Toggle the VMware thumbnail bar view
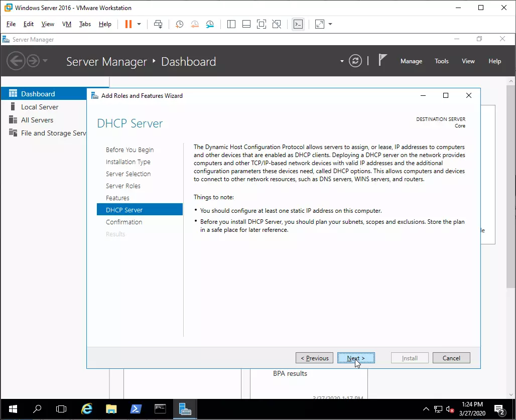516x420 pixels. tap(246, 24)
